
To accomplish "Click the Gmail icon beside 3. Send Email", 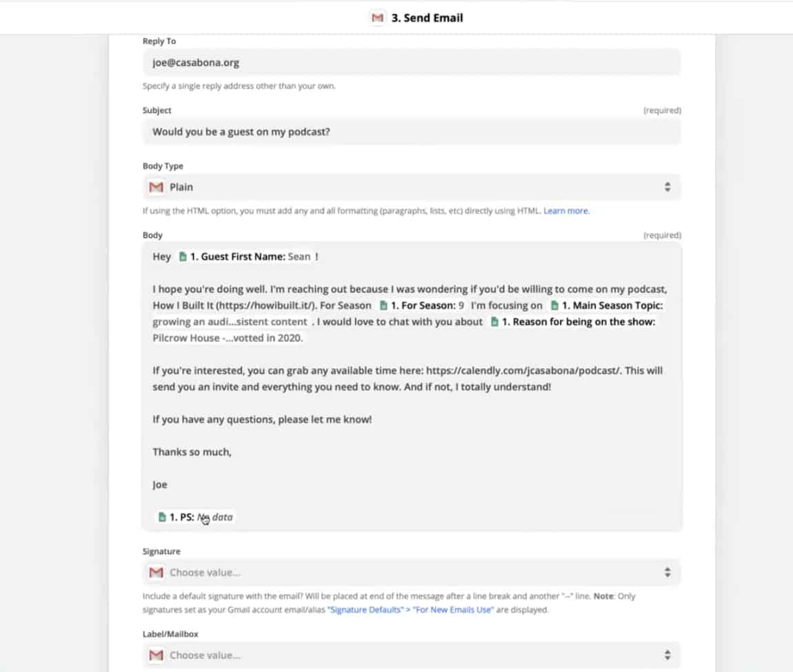I will pos(377,18).
